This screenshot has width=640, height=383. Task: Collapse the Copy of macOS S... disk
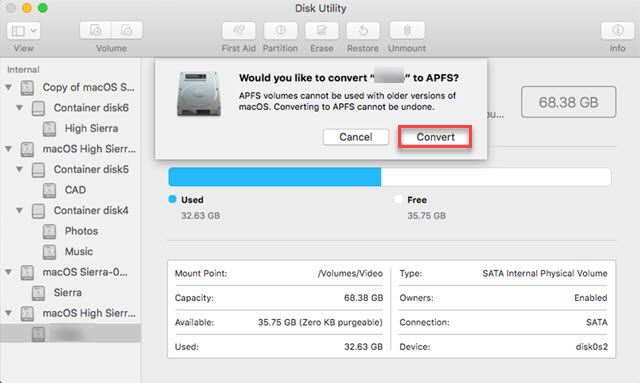pos(9,87)
